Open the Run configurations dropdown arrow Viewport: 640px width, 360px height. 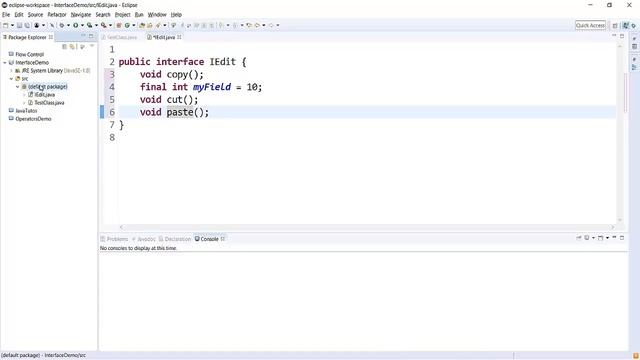tap(82, 25)
